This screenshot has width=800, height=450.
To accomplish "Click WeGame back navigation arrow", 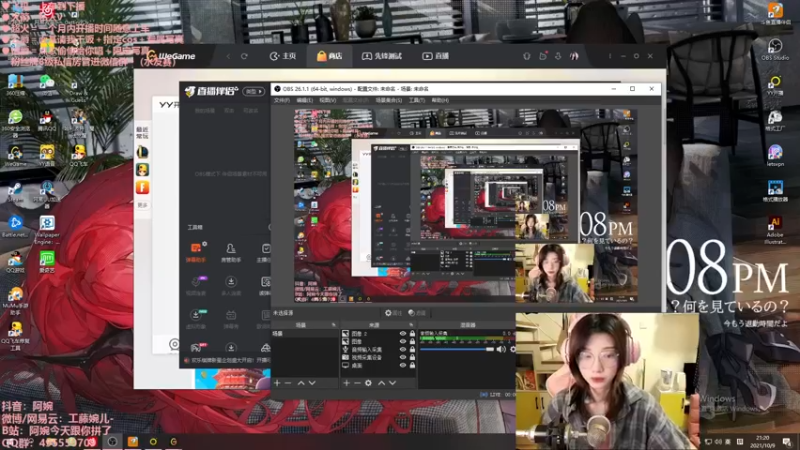I will [228, 56].
